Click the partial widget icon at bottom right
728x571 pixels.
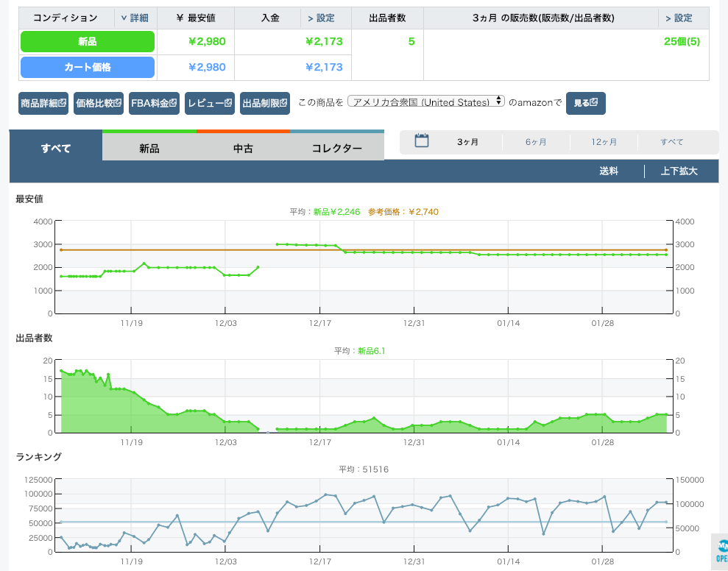(x=720, y=552)
